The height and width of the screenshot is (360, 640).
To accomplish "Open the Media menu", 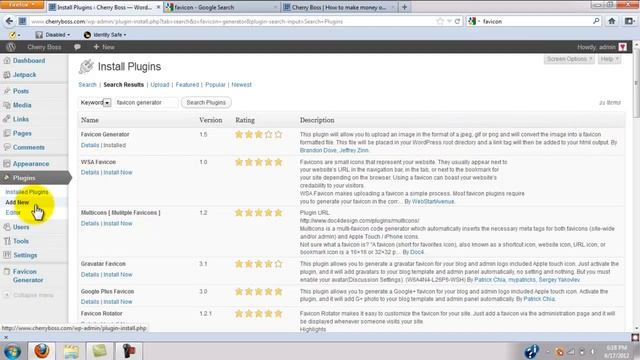I will pyautogui.click(x=22, y=105).
